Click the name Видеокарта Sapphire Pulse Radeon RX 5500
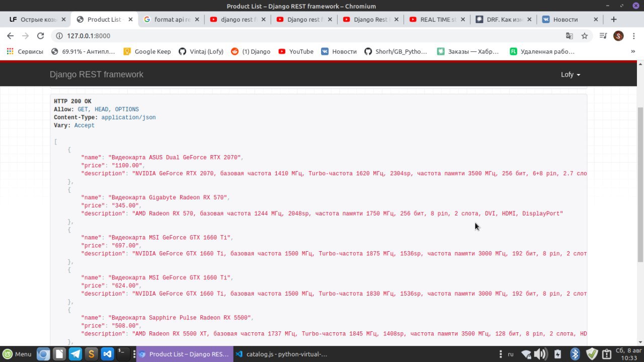 180,318
